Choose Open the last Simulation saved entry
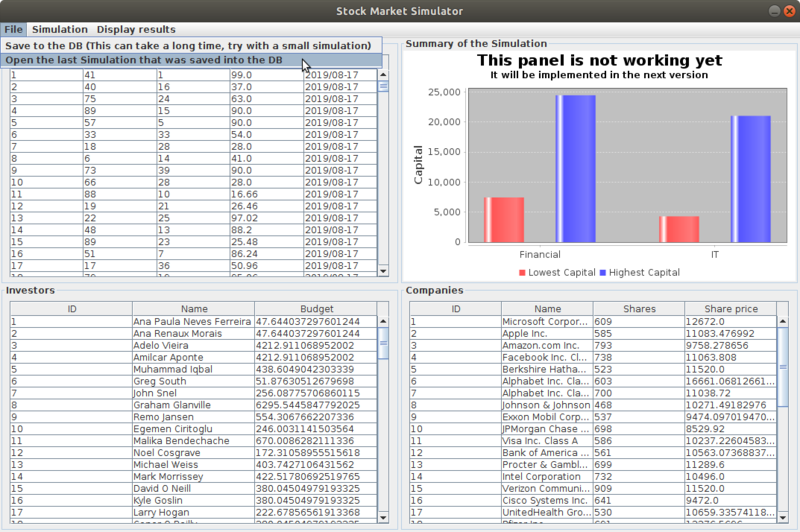This screenshot has width=800, height=532. click(144, 60)
